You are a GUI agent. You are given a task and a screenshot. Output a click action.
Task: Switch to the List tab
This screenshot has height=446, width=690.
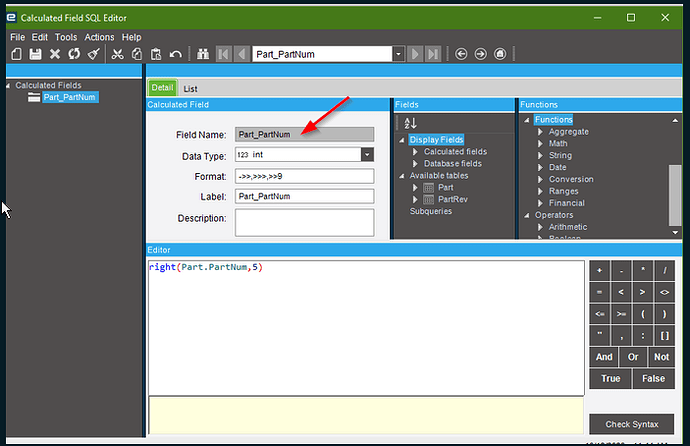(x=190, y=88)
